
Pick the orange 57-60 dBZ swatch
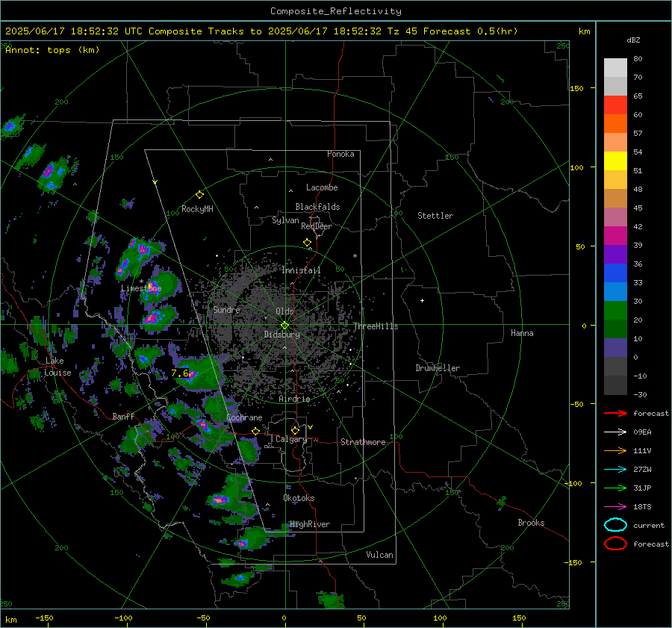coord(615,123)
